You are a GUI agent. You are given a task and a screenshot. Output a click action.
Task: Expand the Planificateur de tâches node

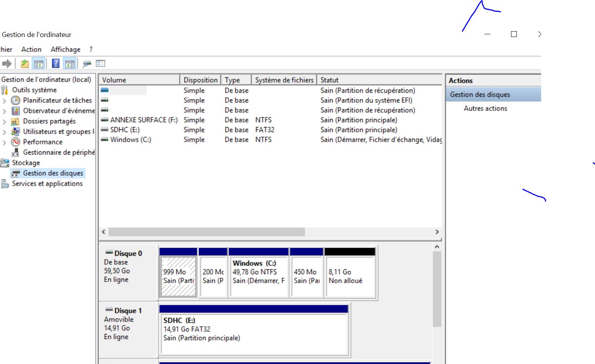(x=4, y=101)
